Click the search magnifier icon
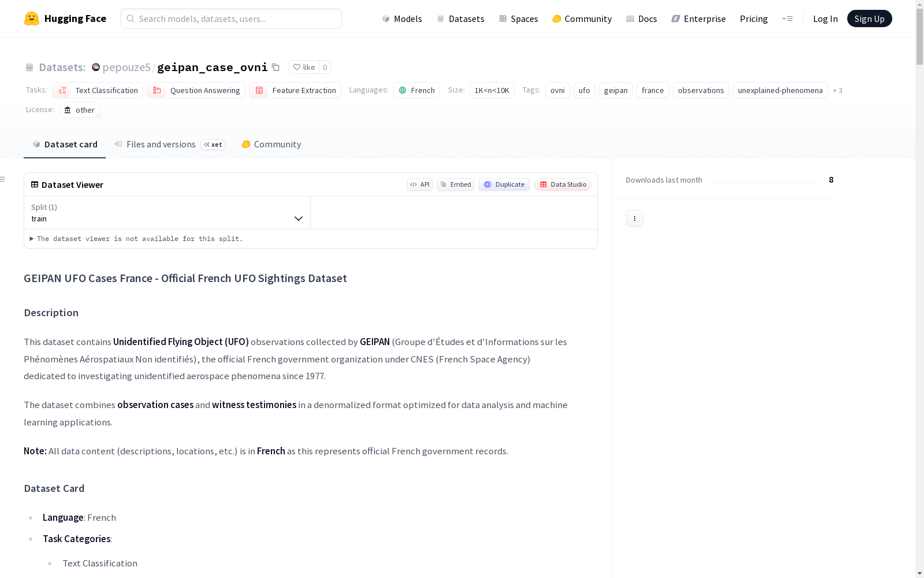The image size is (924, 578). [131, 18]
